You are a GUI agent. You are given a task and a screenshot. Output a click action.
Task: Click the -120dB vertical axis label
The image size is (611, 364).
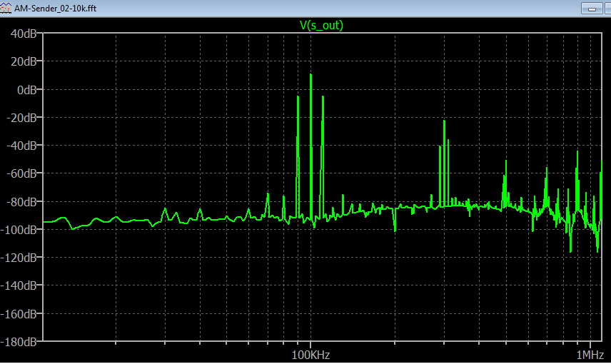pyautogui.click(x=21, y=258)
